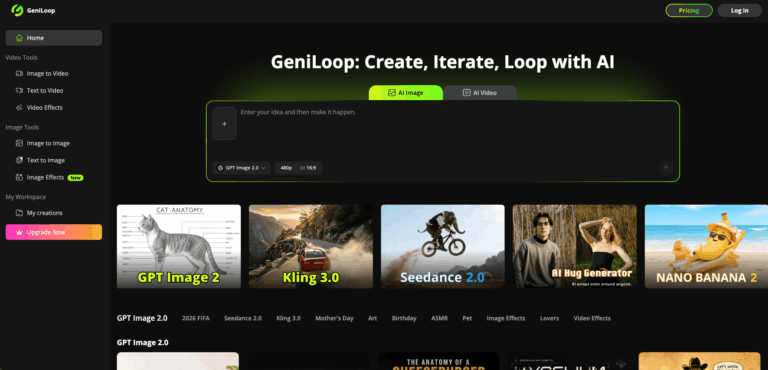The image size is (768, 370).
Task: Open Home in the sidebar
Action: 54,38
